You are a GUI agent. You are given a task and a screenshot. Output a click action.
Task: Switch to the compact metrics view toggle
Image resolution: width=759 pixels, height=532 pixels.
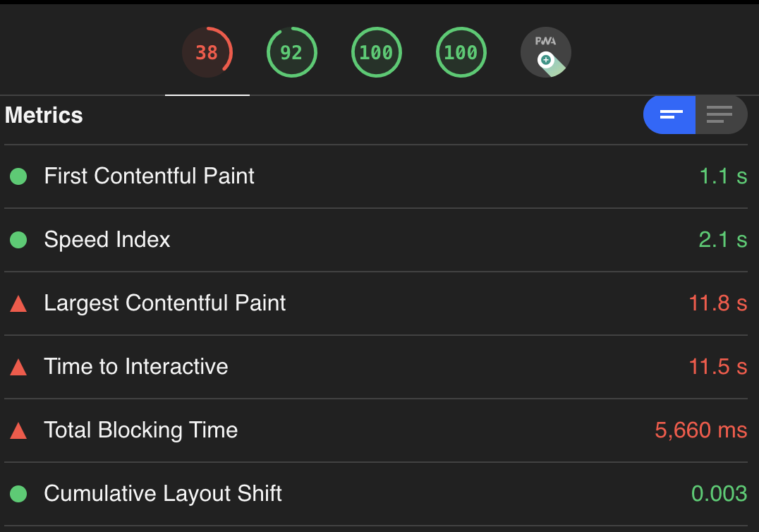tap(669, 115)
